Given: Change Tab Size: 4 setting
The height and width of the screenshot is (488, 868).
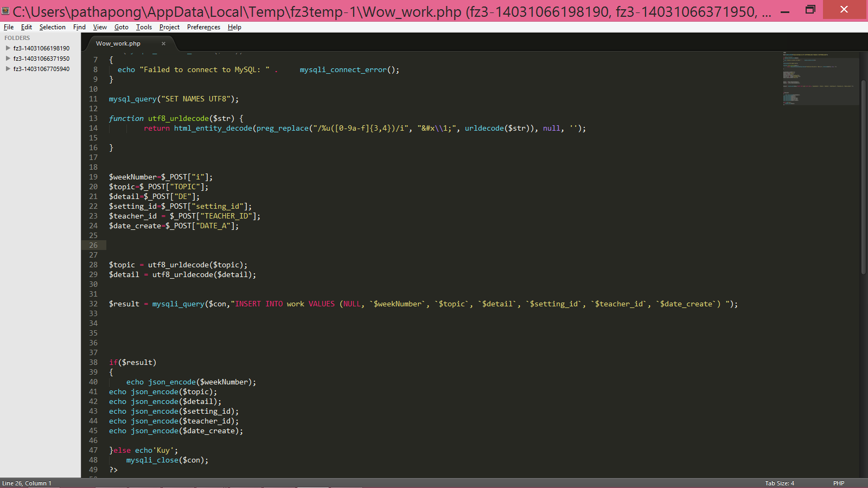Looking at the screenshot, I should 780,483.
